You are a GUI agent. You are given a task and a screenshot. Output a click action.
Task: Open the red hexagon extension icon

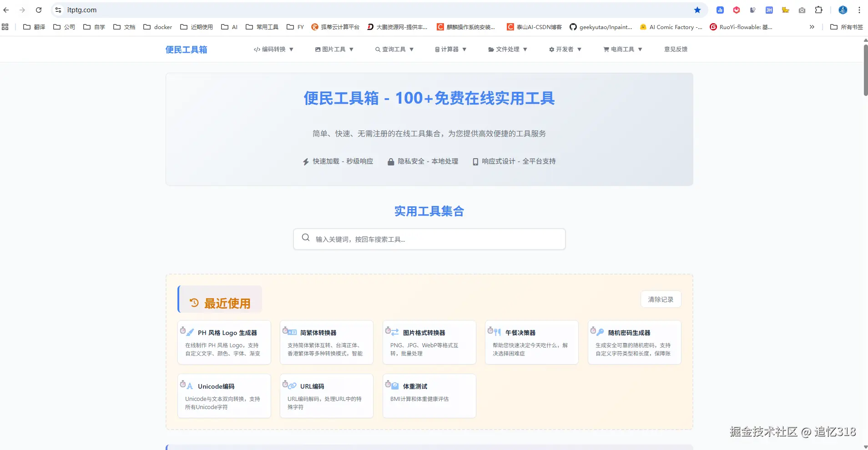(x=737, y=10)
